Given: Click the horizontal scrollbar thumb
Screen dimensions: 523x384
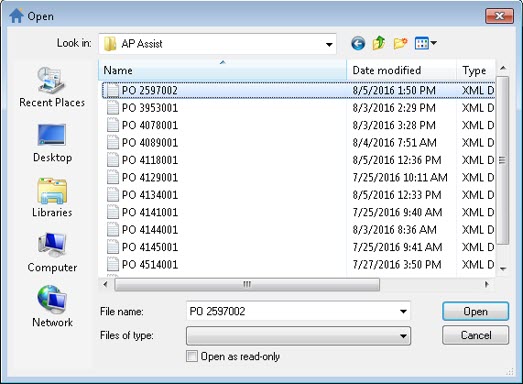Looking at the screenshot, I should point(247,284).
